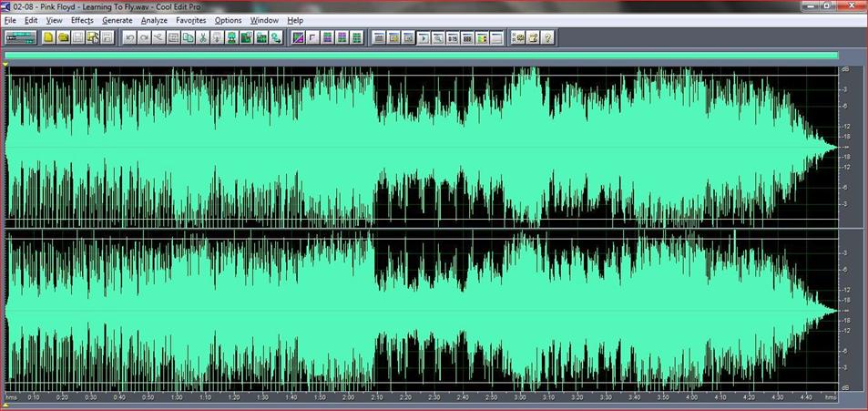Click the open-append folder with page icon
868x411 pixels.
pos(92,37)
